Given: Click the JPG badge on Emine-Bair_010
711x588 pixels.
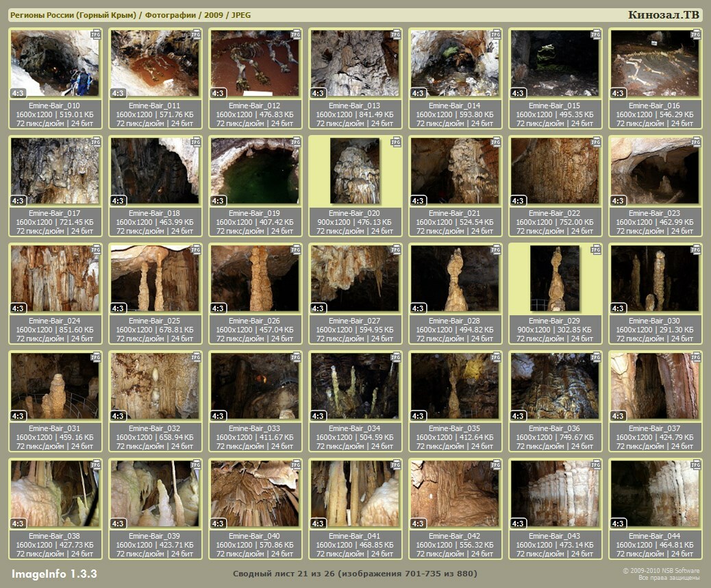Looking at the screenshot, I should [x=96, y=34].
